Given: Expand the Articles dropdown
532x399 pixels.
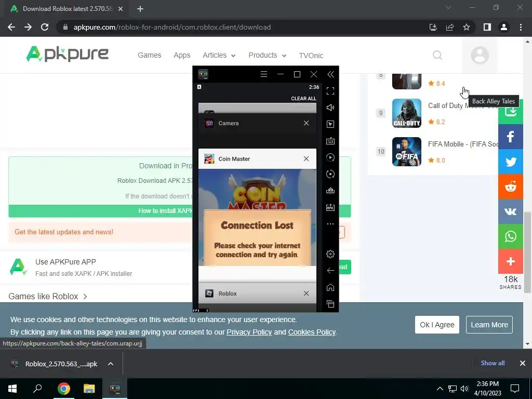Looking at the screenshot, I should click(219, 55).
